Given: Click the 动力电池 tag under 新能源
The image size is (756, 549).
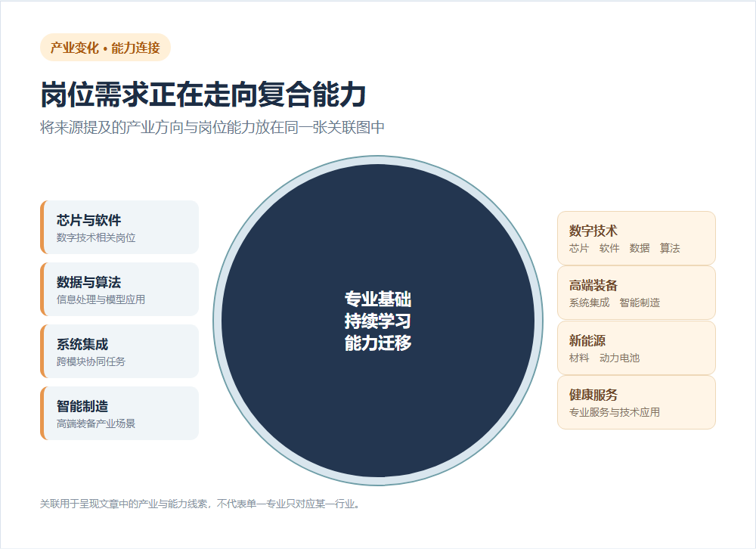Looking at the screenshot, I should pyautogui.click(x=620, y=358).
